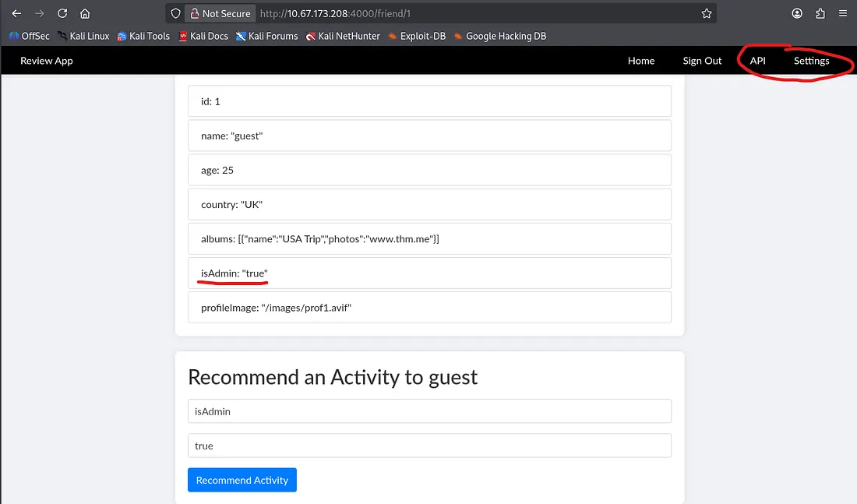Open the Kali Tools bookmark
857x504 pixels.
143,36
